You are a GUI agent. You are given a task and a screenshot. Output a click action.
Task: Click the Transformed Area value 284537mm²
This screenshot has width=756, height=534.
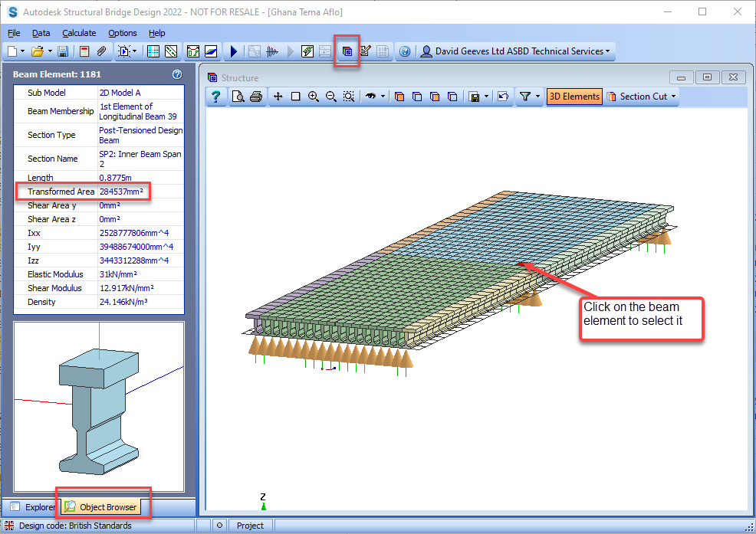click(121, 192)
